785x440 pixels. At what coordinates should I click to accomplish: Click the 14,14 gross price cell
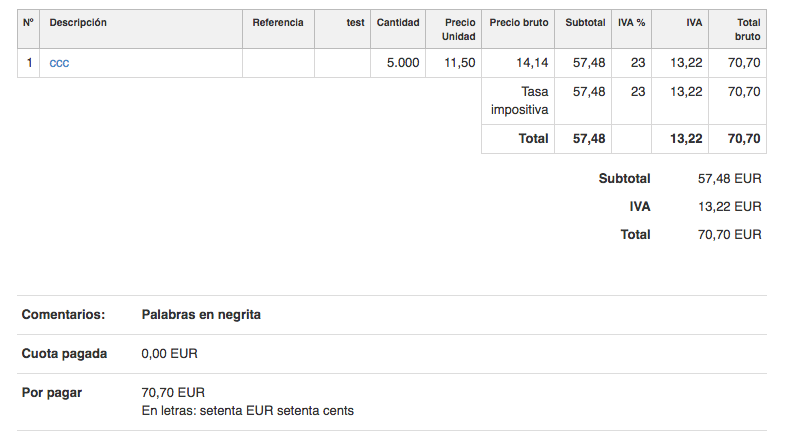click(532, 63)
